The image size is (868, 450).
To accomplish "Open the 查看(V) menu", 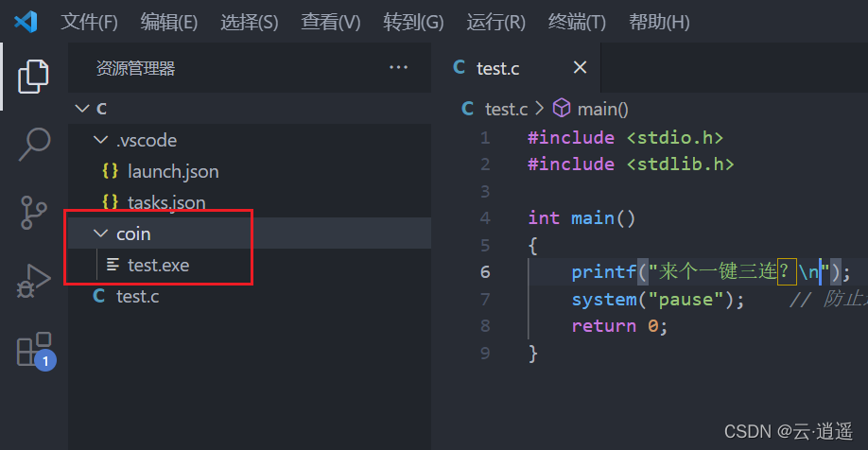I will pyautogui.click(x=331, y=22).
